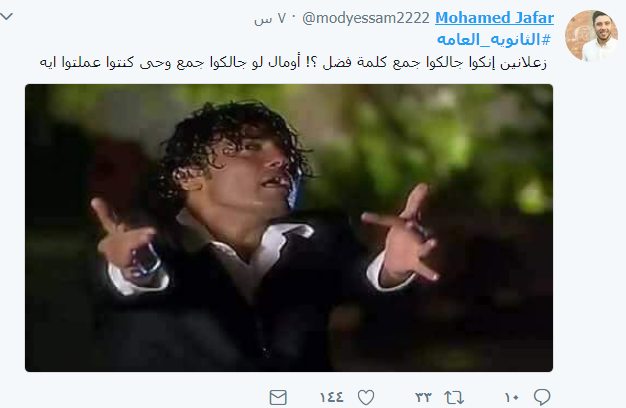Send tweet via the envelope message icon
The image size is (626, 408).
pyautogui.click(x=278, y=398)
